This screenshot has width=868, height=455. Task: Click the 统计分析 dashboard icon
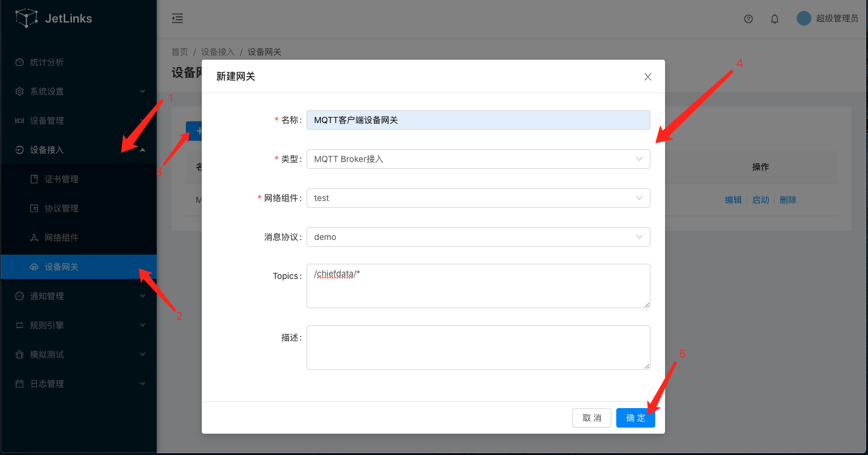pos(20,62)
